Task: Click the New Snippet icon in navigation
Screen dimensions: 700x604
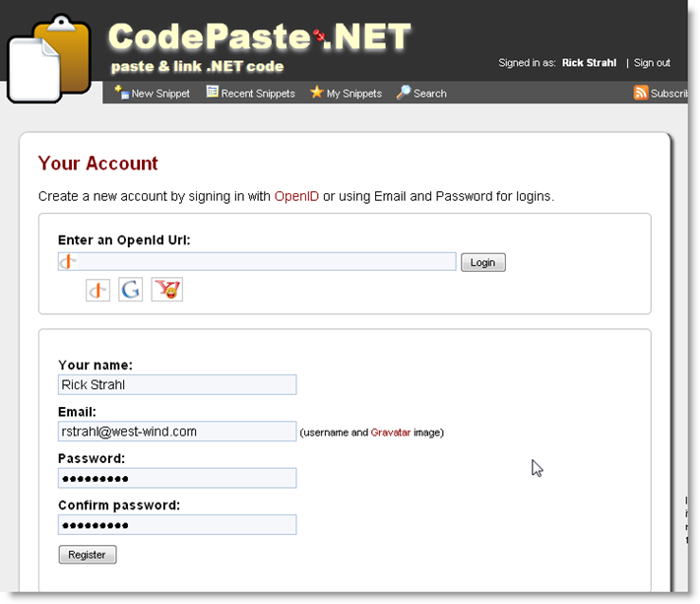Action: [121, 92]
